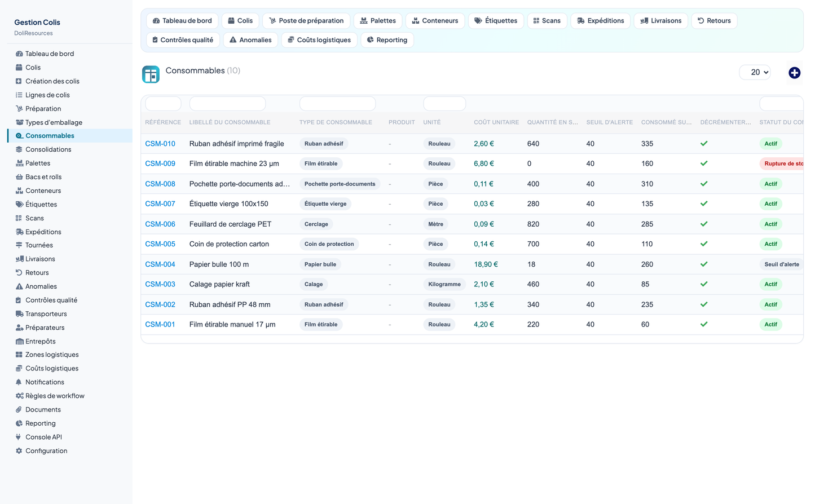Toggle decrement checkmark for CSM-004 row

(704, 264)
